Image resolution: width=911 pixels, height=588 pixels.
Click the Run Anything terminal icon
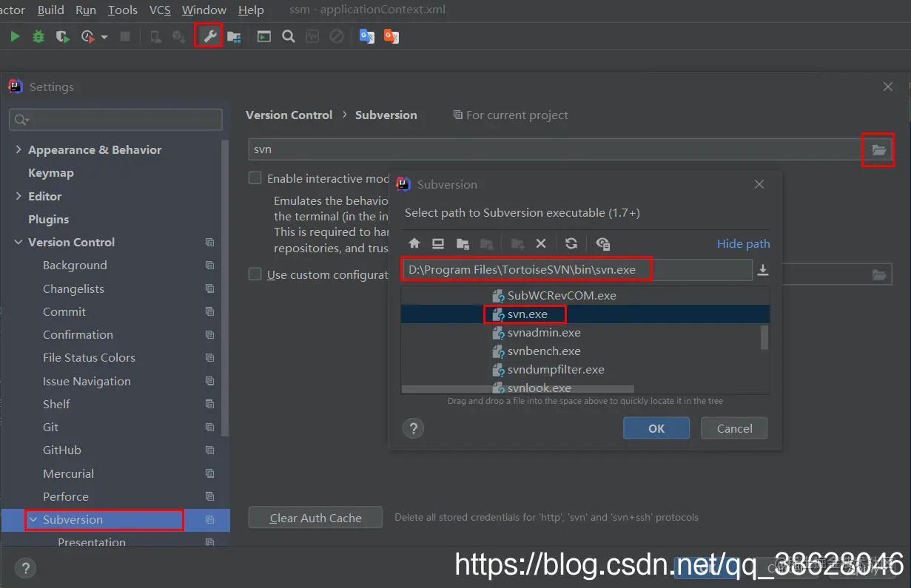click(264, 36)
